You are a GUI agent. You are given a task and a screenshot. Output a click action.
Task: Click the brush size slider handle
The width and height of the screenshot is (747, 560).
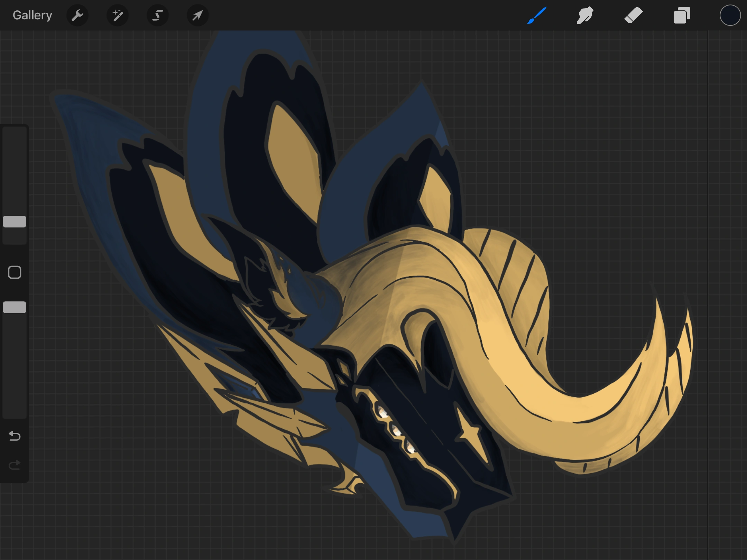[x=15, y=222]
